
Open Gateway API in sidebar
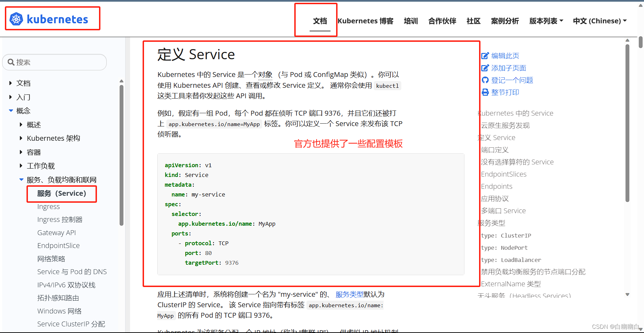coord(56,233)
